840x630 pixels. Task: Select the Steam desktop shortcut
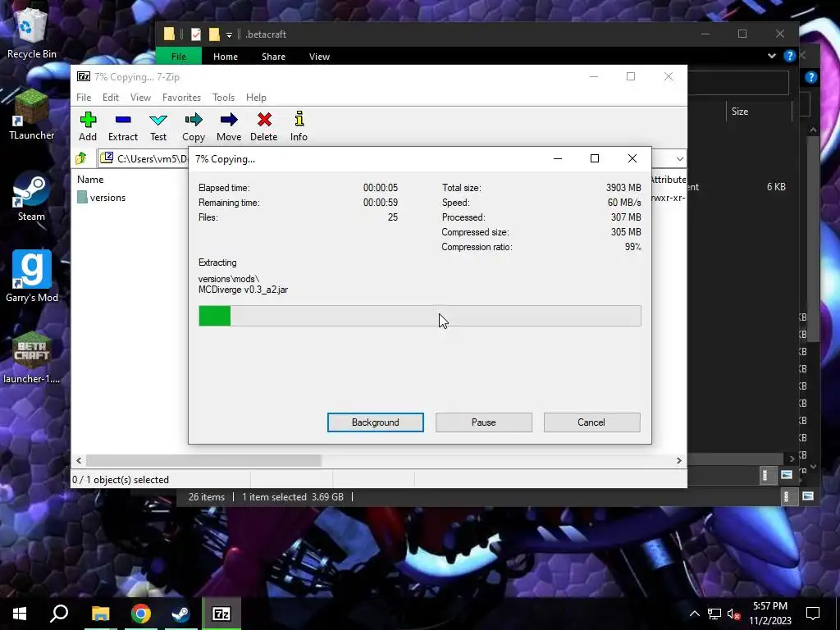click(31, 196)
